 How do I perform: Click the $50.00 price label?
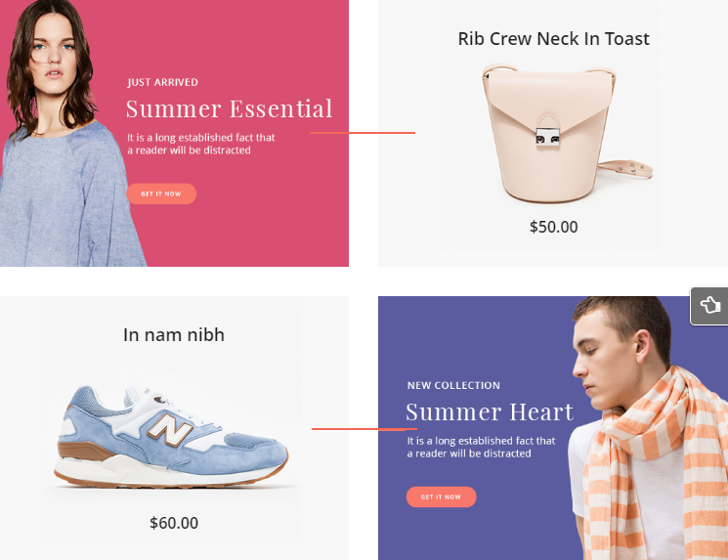[553, 227]
